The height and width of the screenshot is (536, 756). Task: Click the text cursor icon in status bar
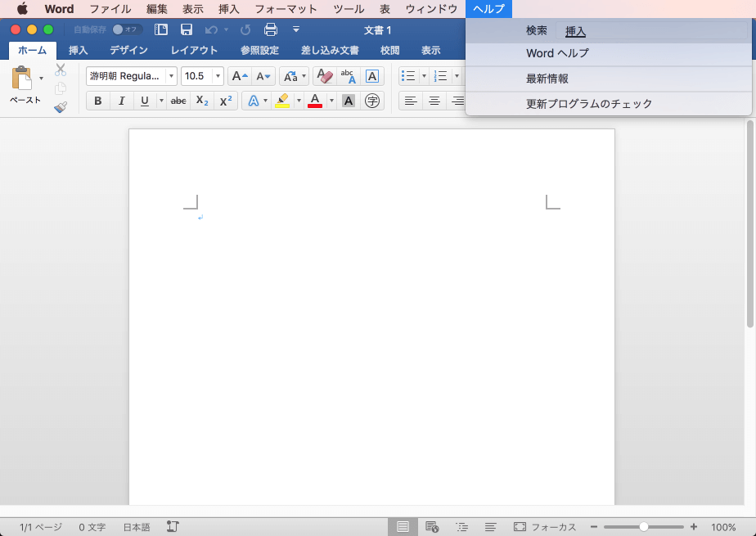173,527
